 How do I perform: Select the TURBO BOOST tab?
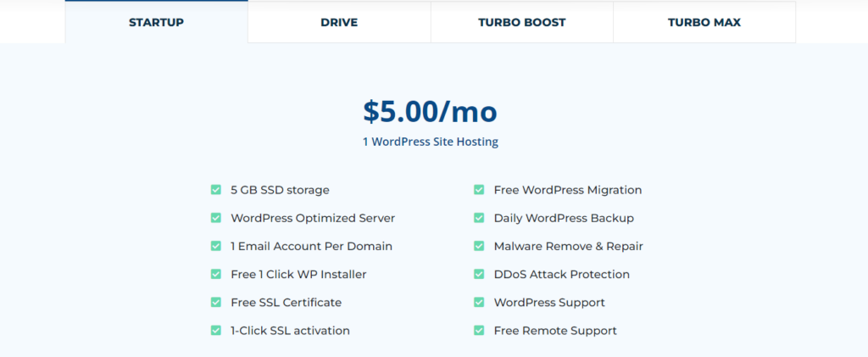tap(522, 22)
